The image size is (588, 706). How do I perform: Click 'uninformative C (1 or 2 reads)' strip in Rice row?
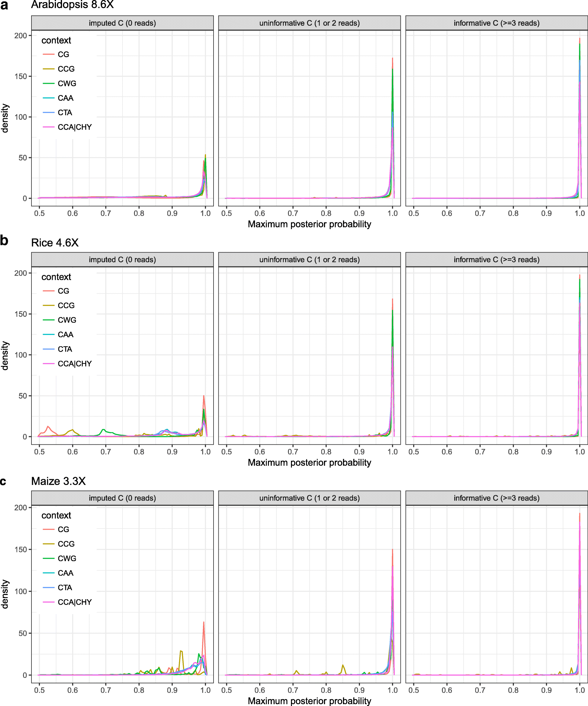309,259
